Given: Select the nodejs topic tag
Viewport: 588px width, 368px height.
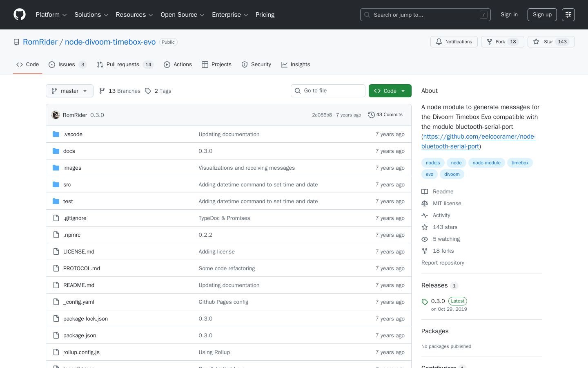Looking at the screenshot, I should point(433,163).
